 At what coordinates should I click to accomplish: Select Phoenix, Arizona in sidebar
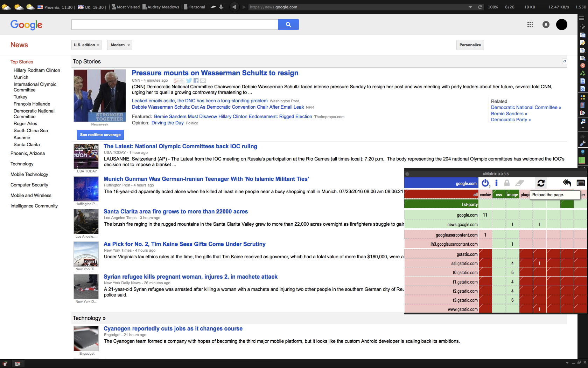pos(28,153)
